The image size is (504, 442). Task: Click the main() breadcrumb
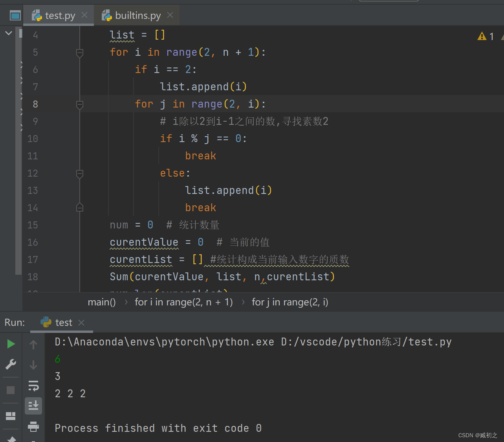[102, 302]
